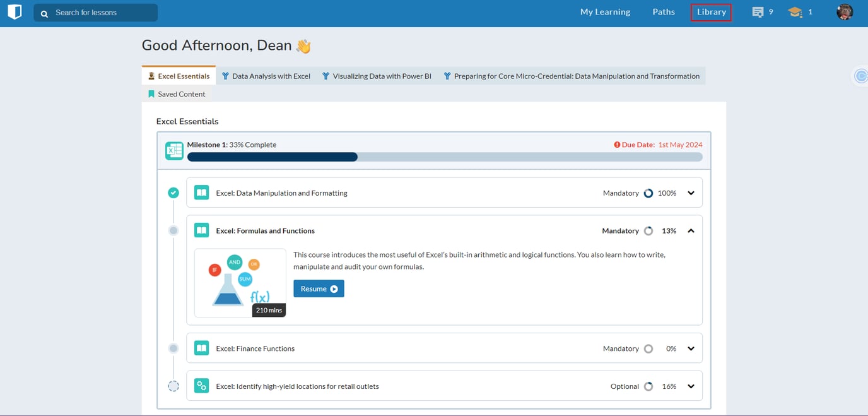Open the user profile avatar
Image resolution: width=868 pixels, height=416 pixels.
point(844,12)
